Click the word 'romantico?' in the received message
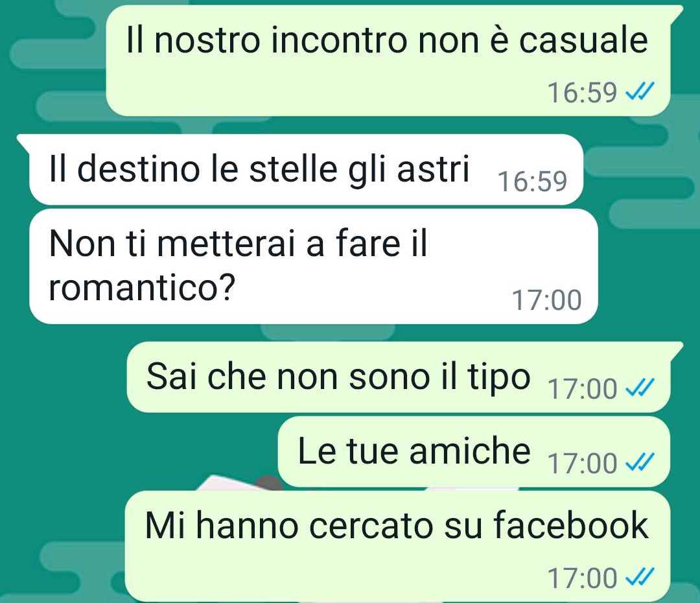700x603 pixels. click(142, 288)
